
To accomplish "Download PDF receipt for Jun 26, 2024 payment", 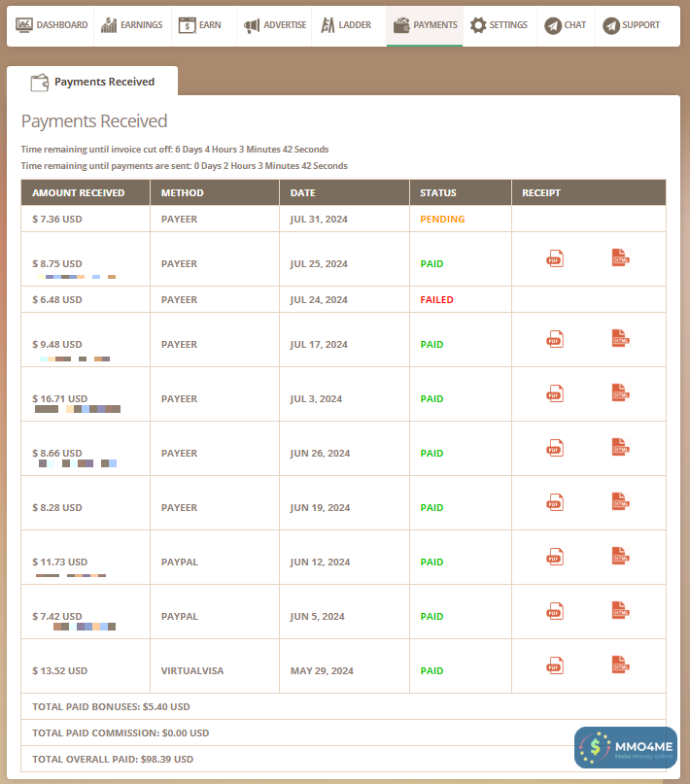I will coord(555,448).
